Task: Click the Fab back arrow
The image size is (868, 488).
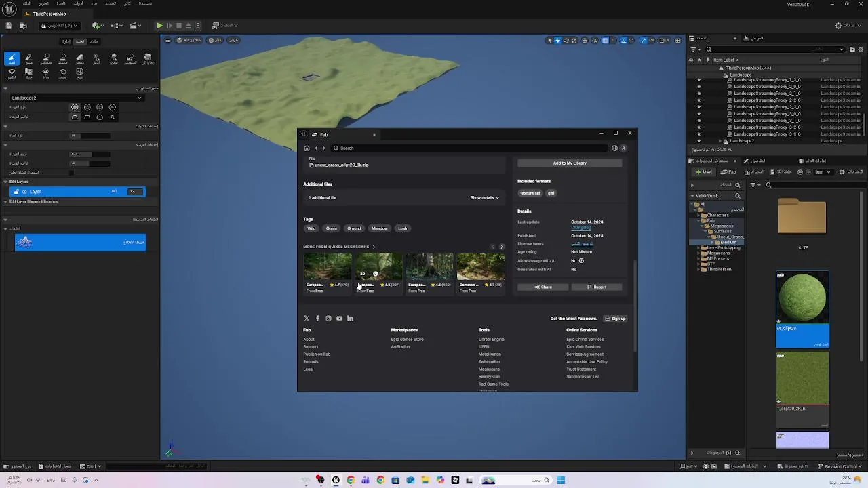Action: coord(316,148)
